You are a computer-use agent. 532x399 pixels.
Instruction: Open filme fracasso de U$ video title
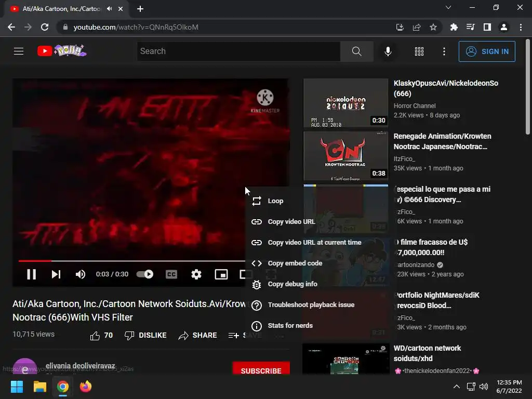(432, 247)
